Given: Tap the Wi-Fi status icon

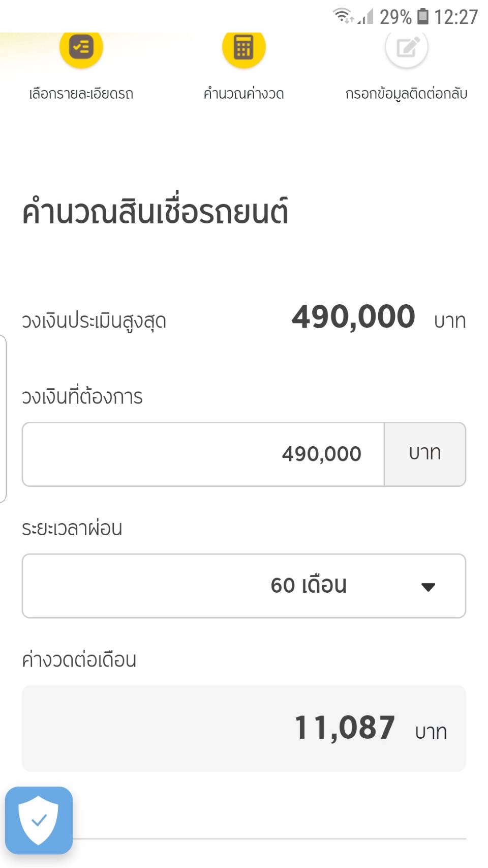Looking at the screenshot, I should (343, 16).
